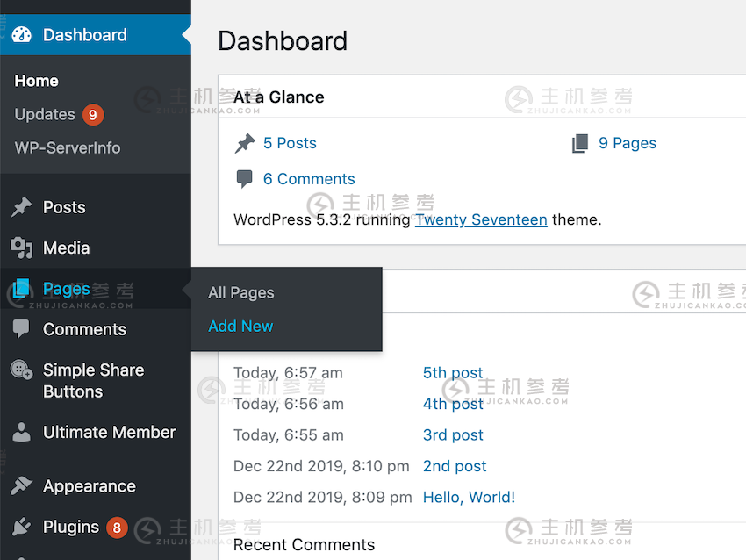746x560 pixels.
Task: Open the Pages menu label
Action: pyautogui.click(x=66, y=289)
